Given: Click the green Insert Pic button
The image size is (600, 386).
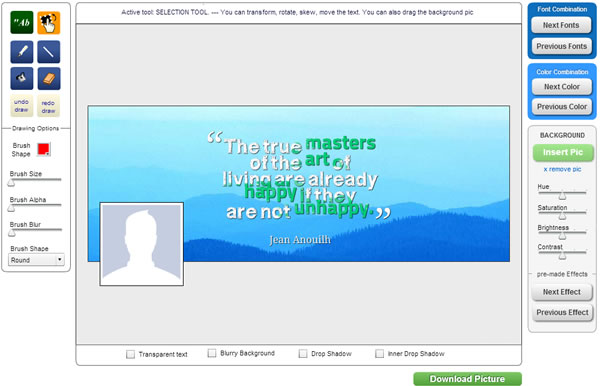Looking at the screenshot, I should point(563,152).
